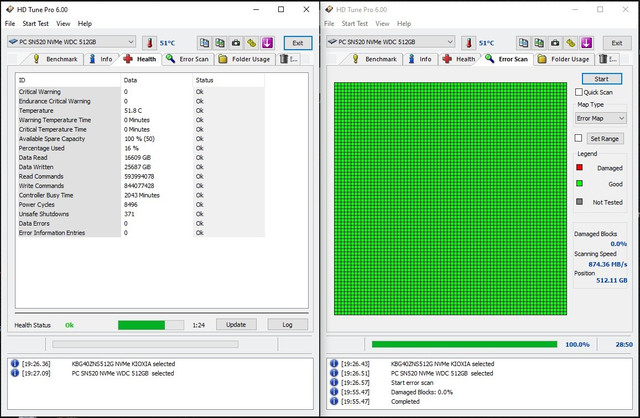Click Exit button in right window
Viewport: 640px width, 418px height.
pos(617,43)
